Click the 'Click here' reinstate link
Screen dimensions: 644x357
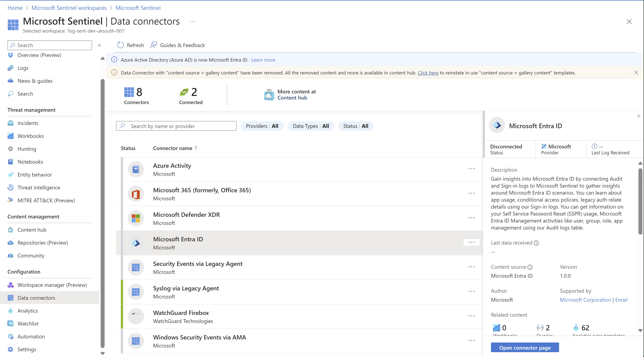coord(428,73)
